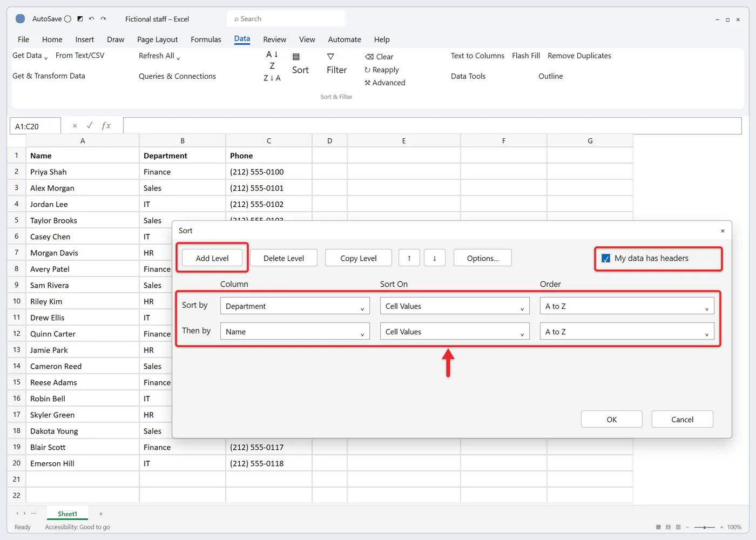The image size is (756, 540).
Task: Toggle the AutoSave switch
Action: (67, 19)
